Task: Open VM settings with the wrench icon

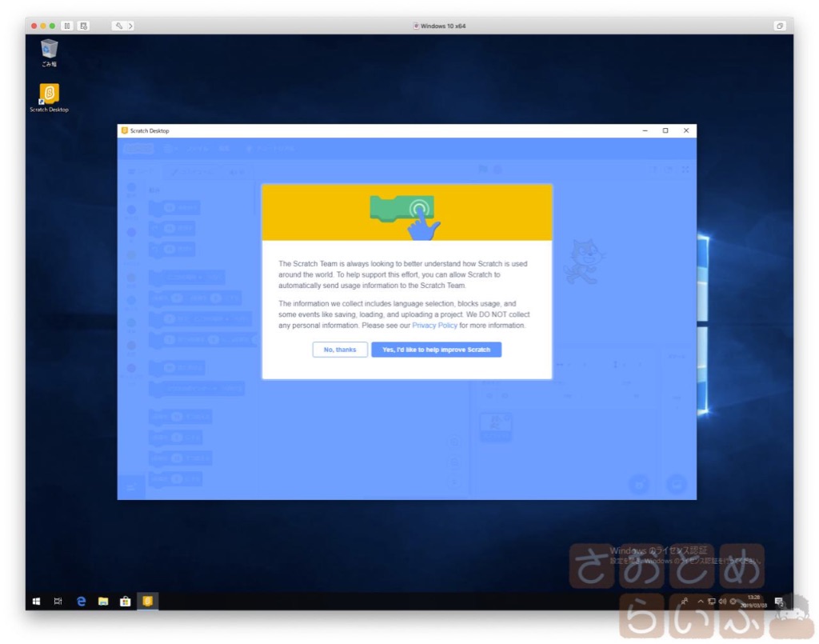Action: (118, 26)
